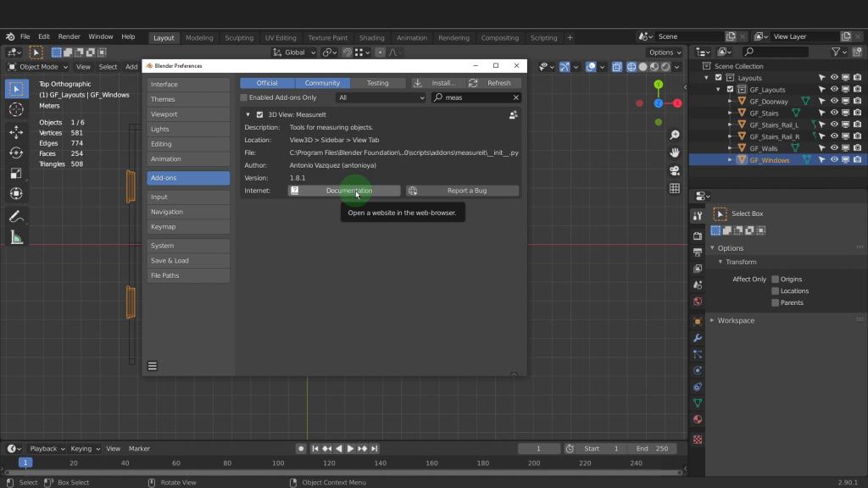Check the Enabled Add-ons Only box
This screenshot has width=868, height=488.
[243, 97]
